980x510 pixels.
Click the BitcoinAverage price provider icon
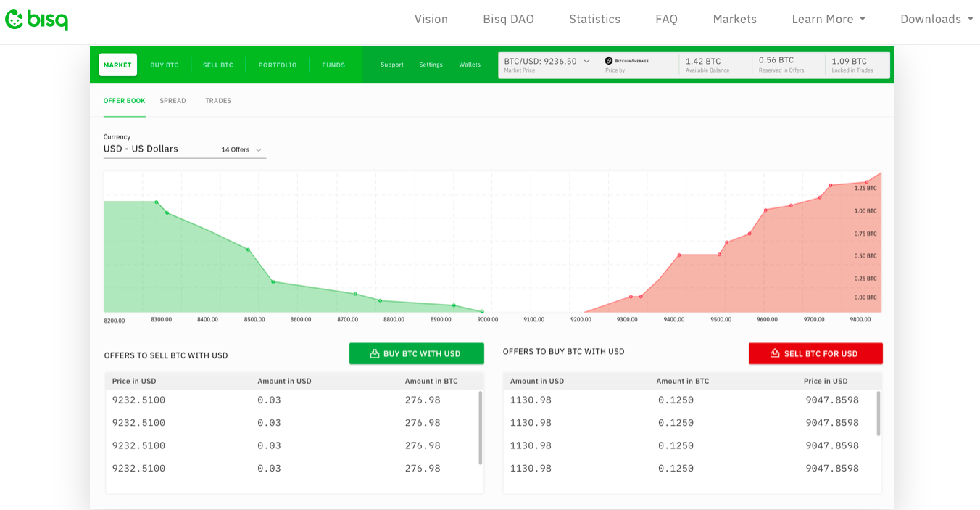(627, 61)
